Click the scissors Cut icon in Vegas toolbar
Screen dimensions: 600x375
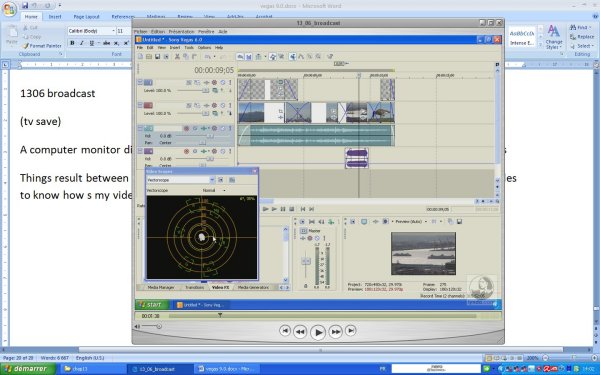(x=177, y=57)
